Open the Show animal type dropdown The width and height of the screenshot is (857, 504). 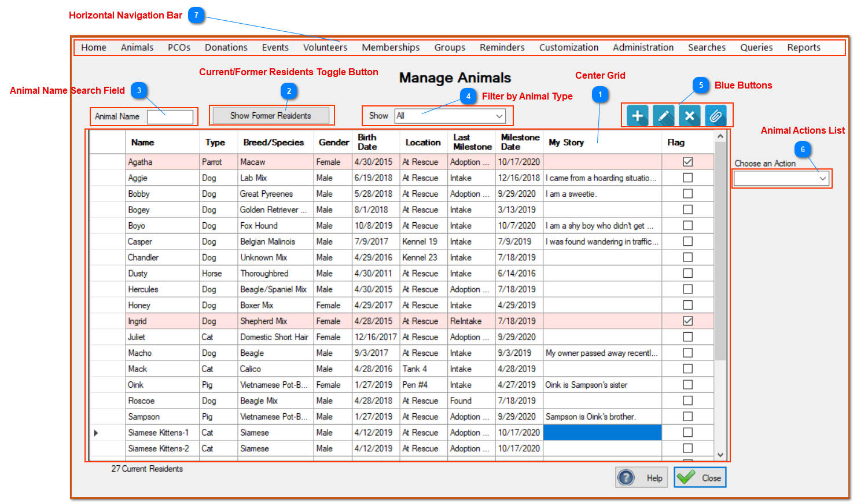(450, 116)
